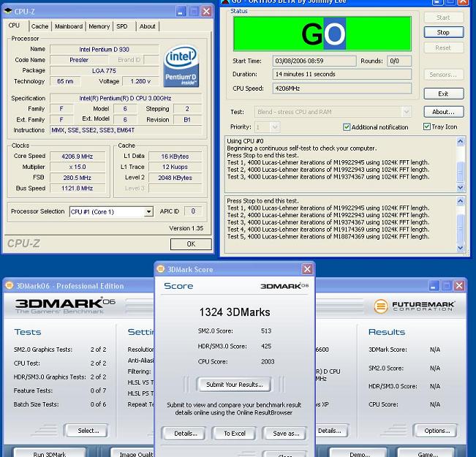This screenshot has height=457, width=476.
Task: Click OK in the CPU-Z window
Action: (191, 244)
